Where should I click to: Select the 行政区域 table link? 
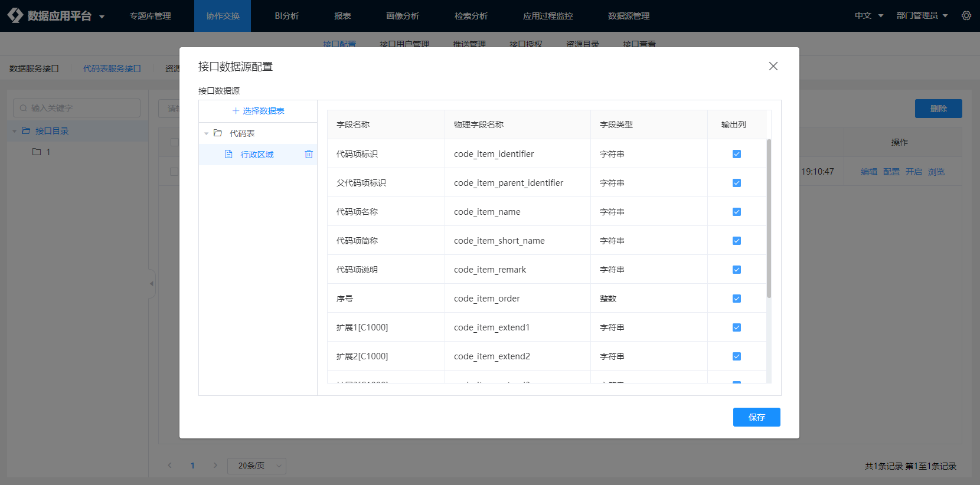pos(257,155)
